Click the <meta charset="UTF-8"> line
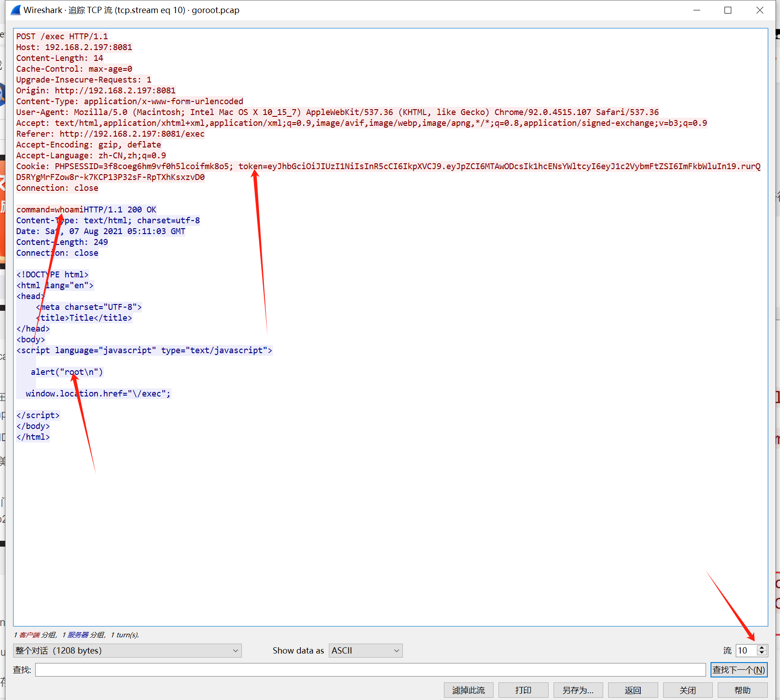 [x=89, y=307]
